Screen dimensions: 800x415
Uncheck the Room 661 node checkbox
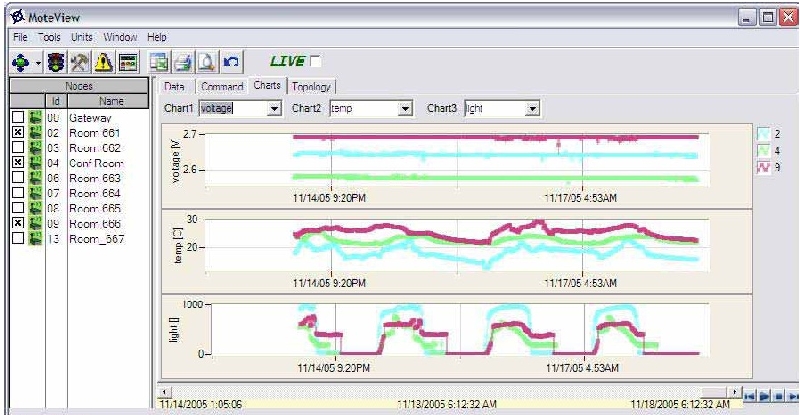coord(17,132)
